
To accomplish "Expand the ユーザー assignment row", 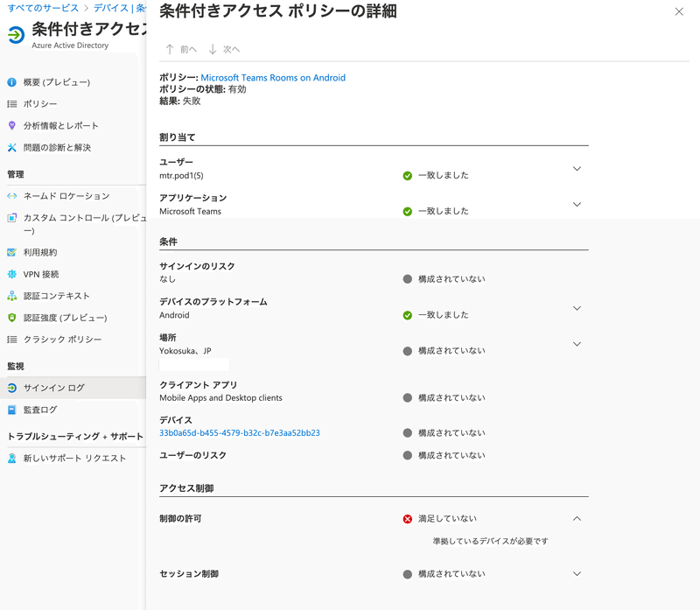I will click(x=577, y=168).
